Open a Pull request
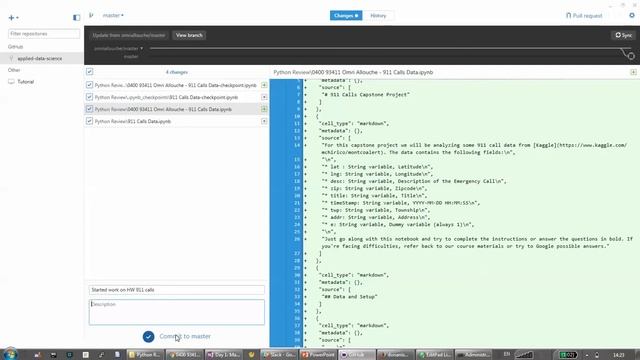Screen dimensions: 640x360 (x=584, y=16)
